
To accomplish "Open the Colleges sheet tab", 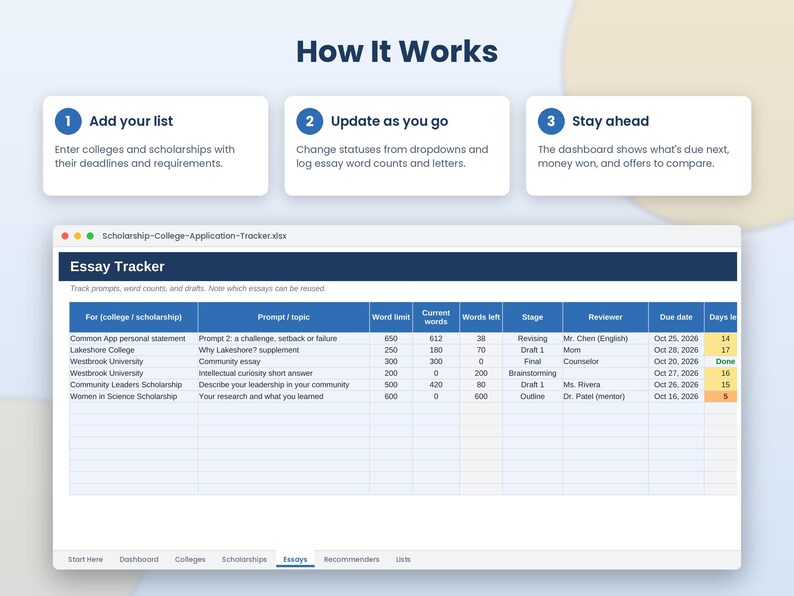I will point(190,559).
